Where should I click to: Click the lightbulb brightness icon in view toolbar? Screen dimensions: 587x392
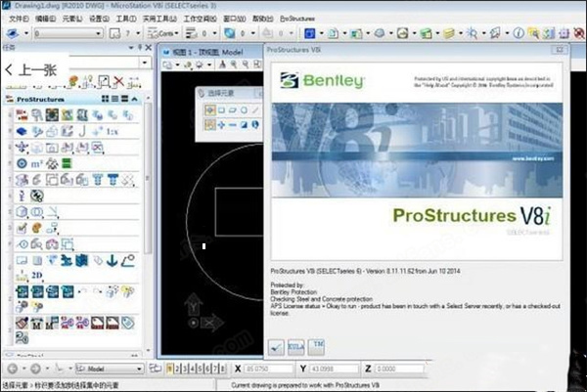point(200,65)
